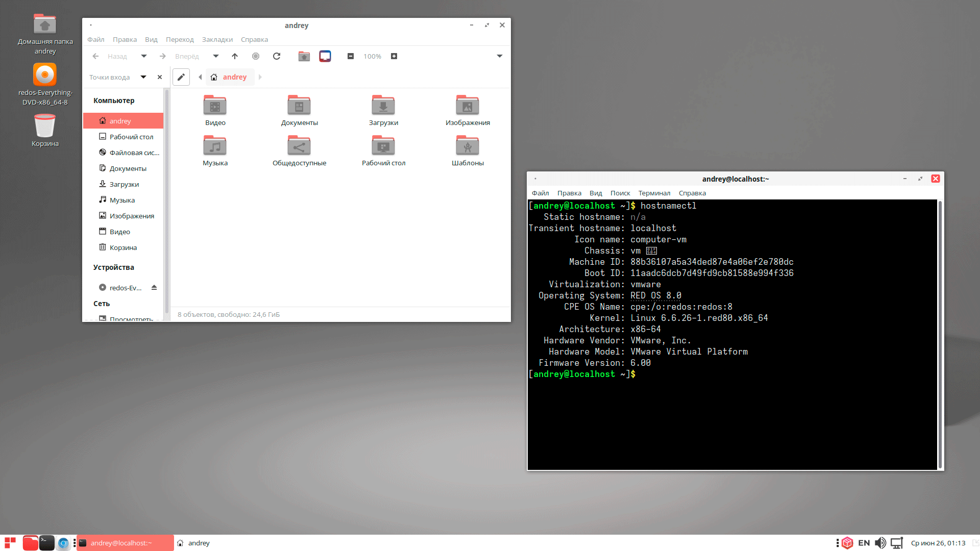Go up to parent folder using the arrow
This screenshot has height=551, width=980.
point(235,56)
